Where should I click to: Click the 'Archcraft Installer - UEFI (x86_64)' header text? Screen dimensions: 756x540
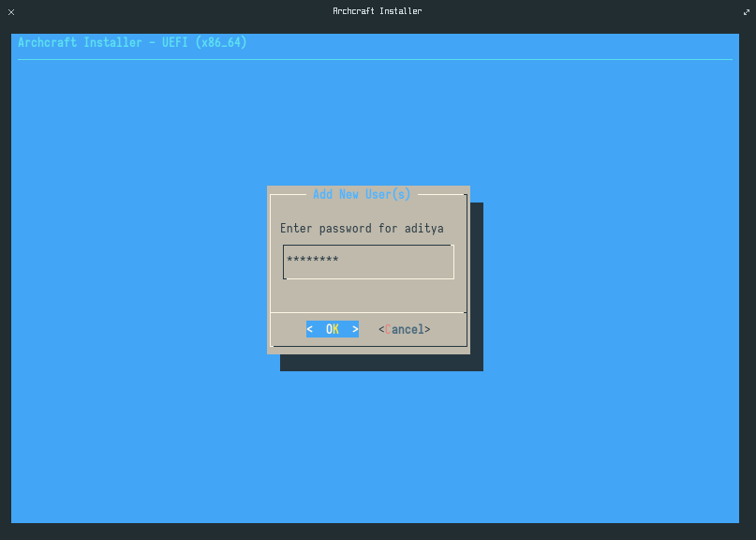pos(132,42)
